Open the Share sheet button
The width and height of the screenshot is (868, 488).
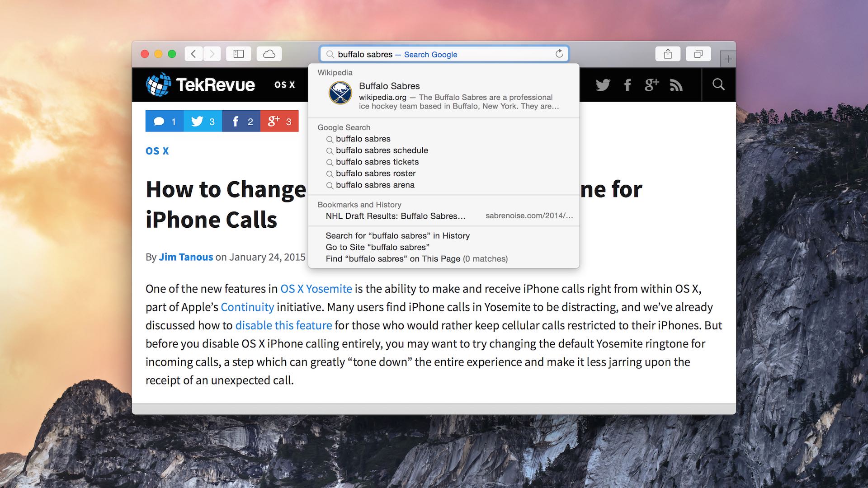pyautogui.click(x=668, y=54)
